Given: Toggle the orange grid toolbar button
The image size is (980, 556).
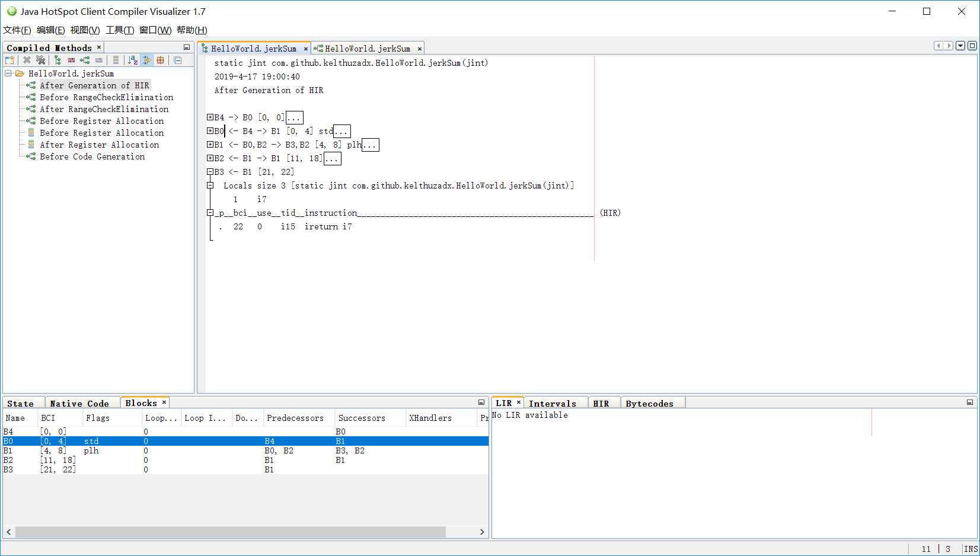Looking at the screenshot, I should pos(160,60).
